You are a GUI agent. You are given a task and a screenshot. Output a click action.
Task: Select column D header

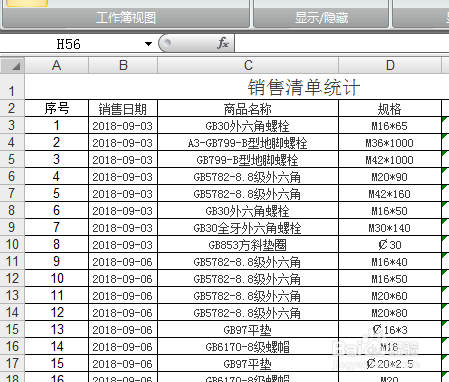point(390,65)
